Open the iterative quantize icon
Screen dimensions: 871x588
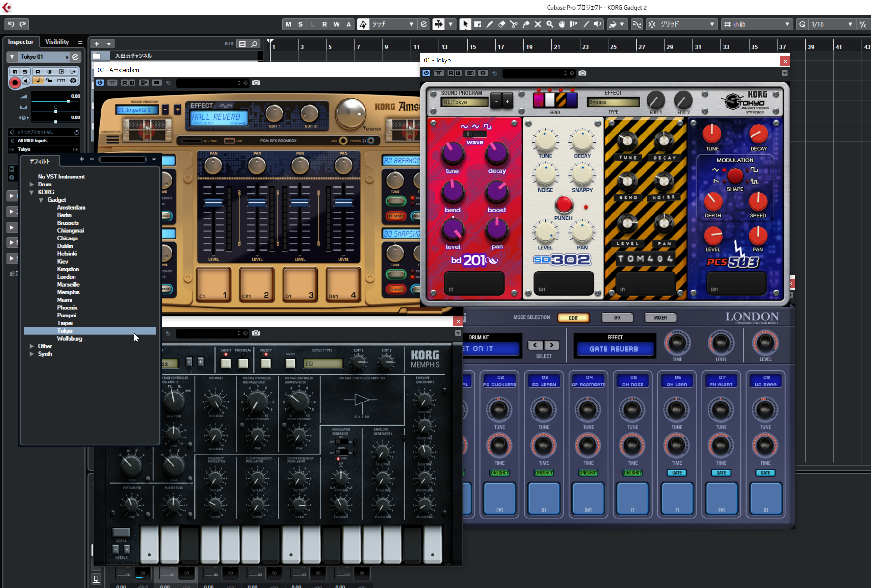point(863,24)
